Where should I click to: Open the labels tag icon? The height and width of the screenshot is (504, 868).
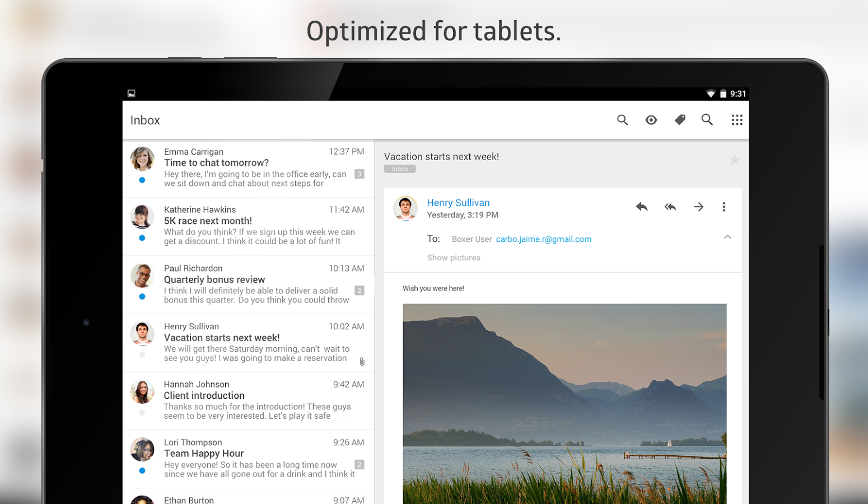pyautogui.click(x=680, y=120)
